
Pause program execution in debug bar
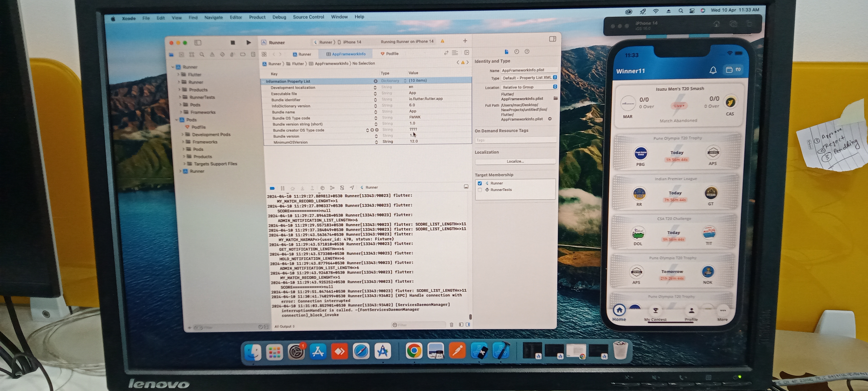pos(282,188)
